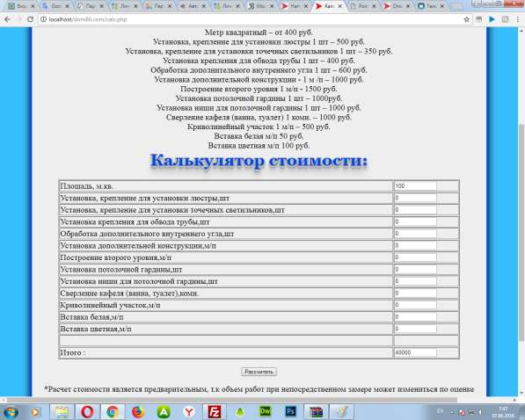The image size is (525, 420).
Task: Open the Windows Start orb
Action: click(11, 412)
